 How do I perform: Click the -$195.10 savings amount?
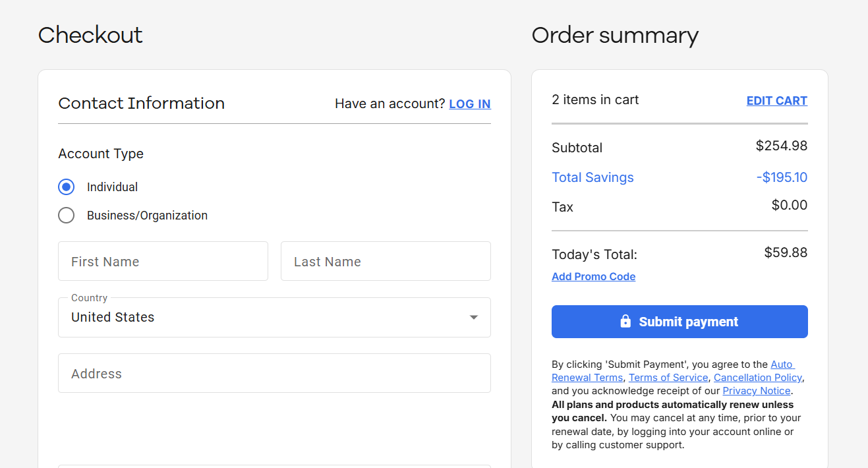(x=782, y=177)
